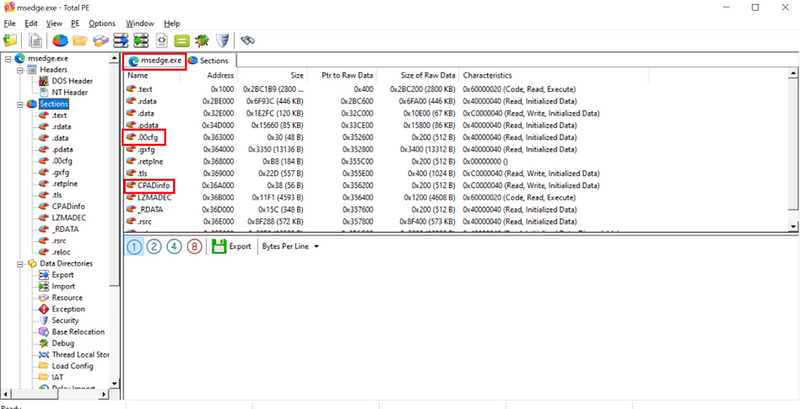This screenshot has width=800, height=409.
Task: Click the Edge icon next to msedge.exe root node
Action: (x=20, y=59)
